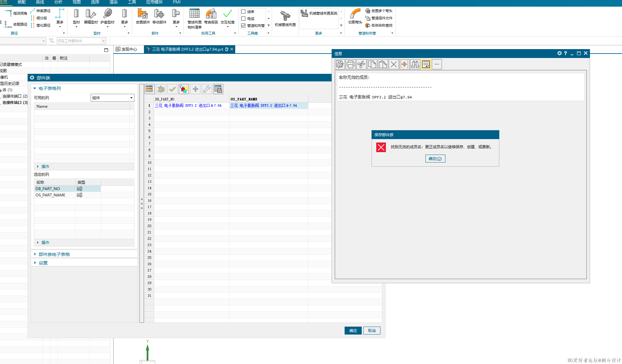Screen dimensions: 622x364
Task: Open the 分析 ribbon tab
Action: [58, 2]
